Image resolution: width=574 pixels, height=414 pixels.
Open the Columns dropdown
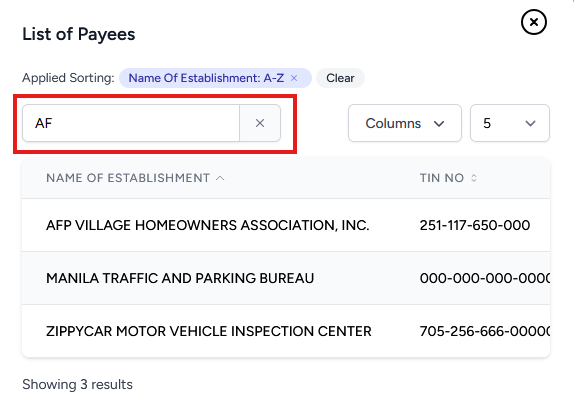coord(405,123)
